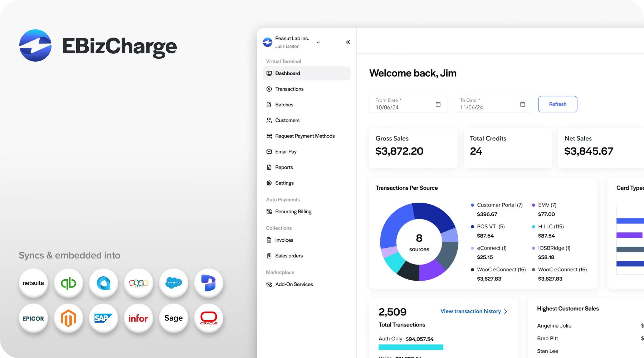The image size is (644, 358).
Task: Click the Magento integration icon
Action: [68, 318]
